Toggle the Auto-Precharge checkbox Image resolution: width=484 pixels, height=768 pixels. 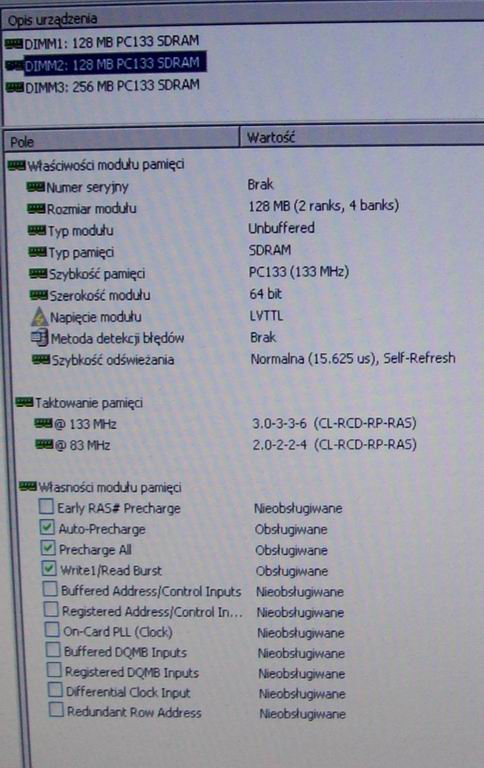coord(47,527)
